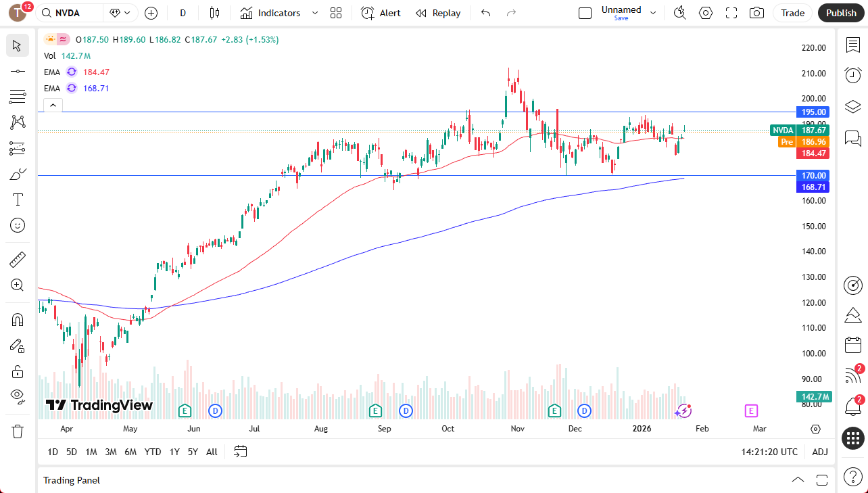Click the Publish button
Image resolution: width=868 pixels, height=493 pixels.
(841, 13)
